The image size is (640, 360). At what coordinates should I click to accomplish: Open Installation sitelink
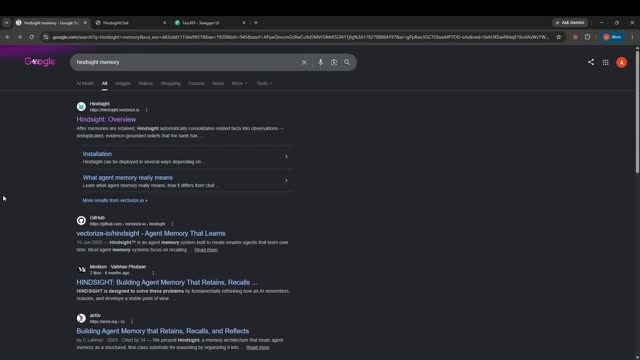(x=97, y=154)
